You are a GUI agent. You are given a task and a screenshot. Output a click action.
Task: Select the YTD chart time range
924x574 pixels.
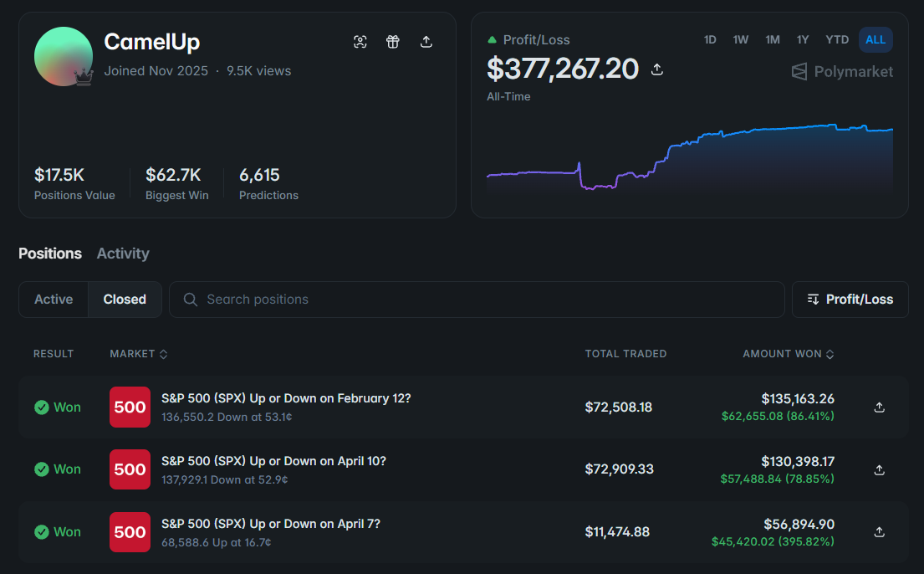point(837,40)
